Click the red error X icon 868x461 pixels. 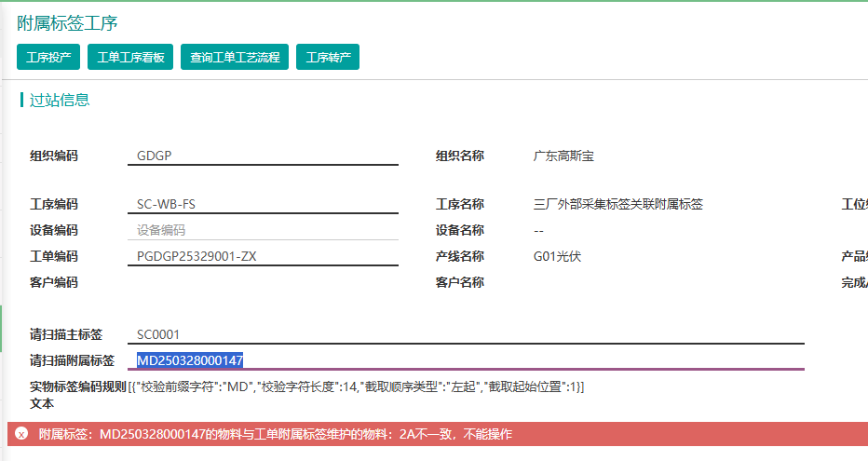pyautogui.click(x=21, y=434)
